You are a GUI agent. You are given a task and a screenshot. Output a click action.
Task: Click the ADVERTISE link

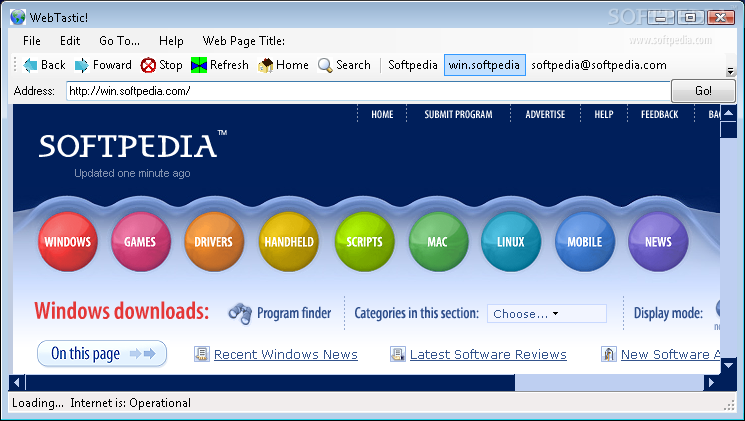[545, 115]
